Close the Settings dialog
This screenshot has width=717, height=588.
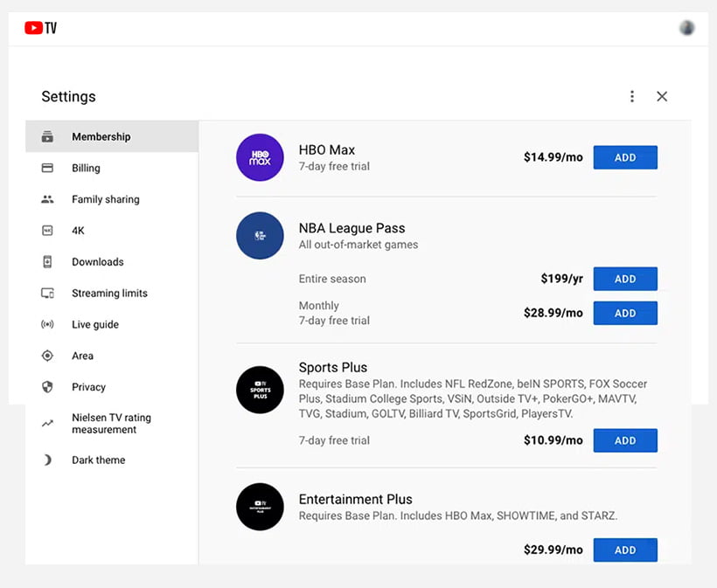coord(662,96)
